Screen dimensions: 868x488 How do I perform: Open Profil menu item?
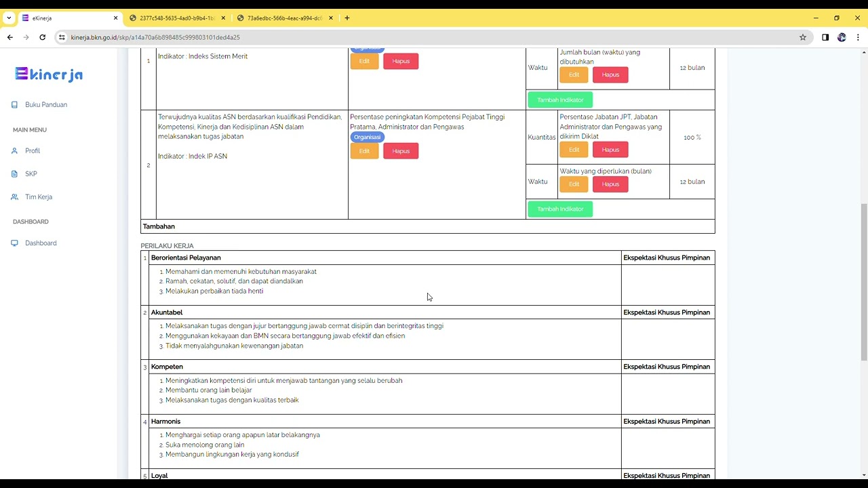click(33, 150)
